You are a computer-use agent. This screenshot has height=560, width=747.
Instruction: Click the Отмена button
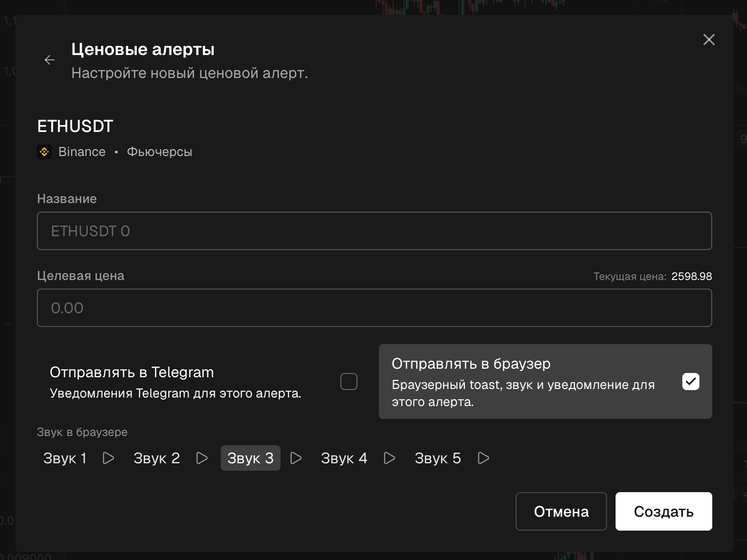click(x=561, y=511)
